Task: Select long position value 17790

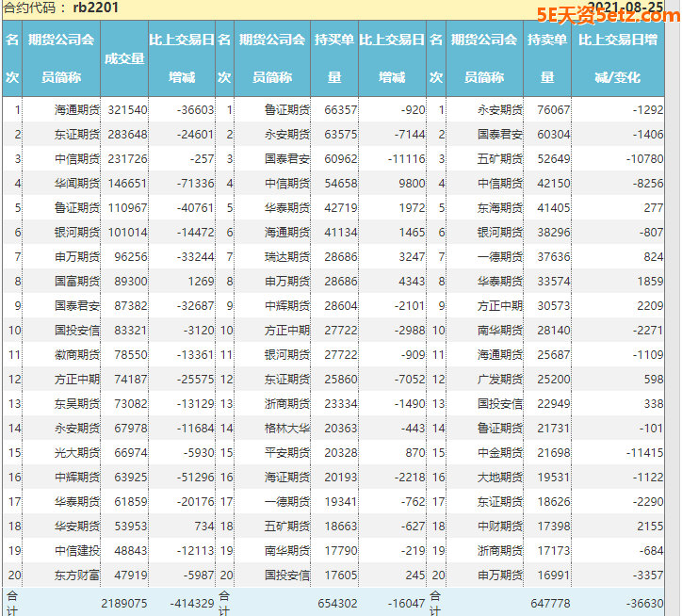Action: [341, 551]
